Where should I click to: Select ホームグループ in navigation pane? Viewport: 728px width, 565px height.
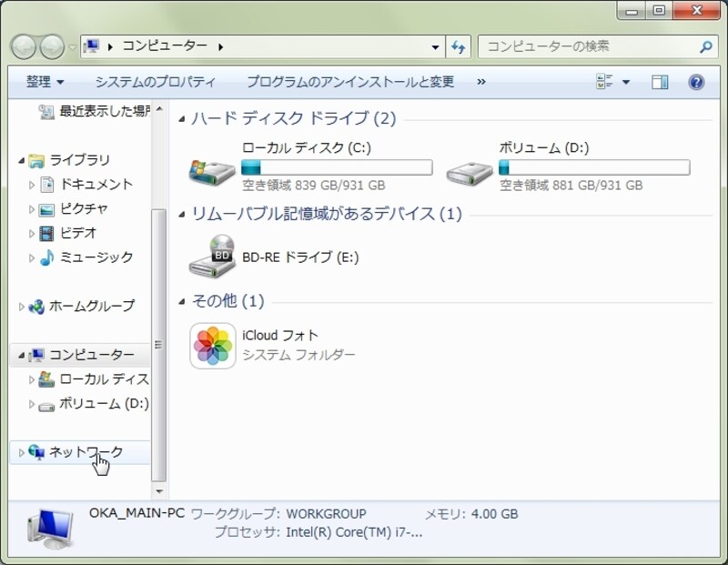pos(91,306)
